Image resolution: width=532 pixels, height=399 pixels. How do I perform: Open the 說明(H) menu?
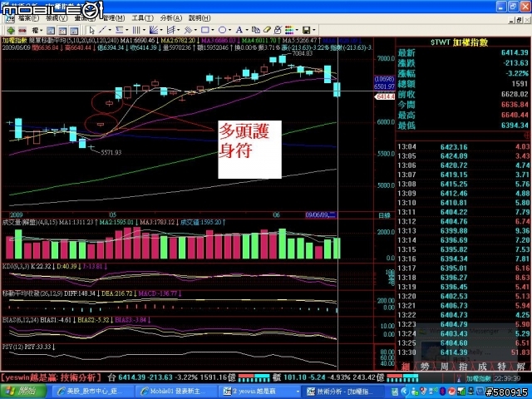[x=199, y=18]
